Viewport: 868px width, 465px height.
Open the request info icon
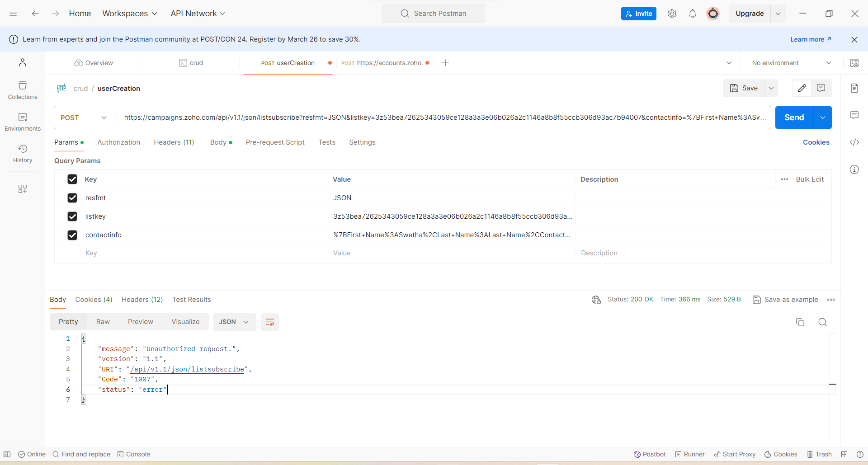pyautogui.click(x=854, y=169)
